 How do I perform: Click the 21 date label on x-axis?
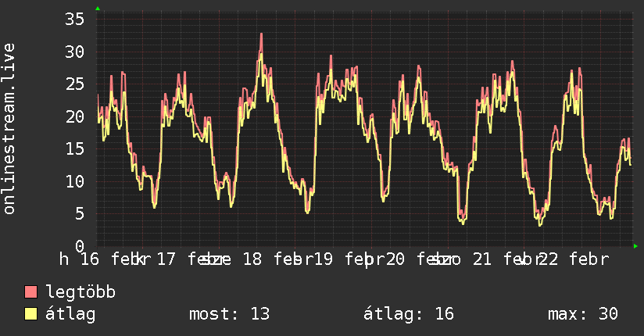click(x=481, y=259)
